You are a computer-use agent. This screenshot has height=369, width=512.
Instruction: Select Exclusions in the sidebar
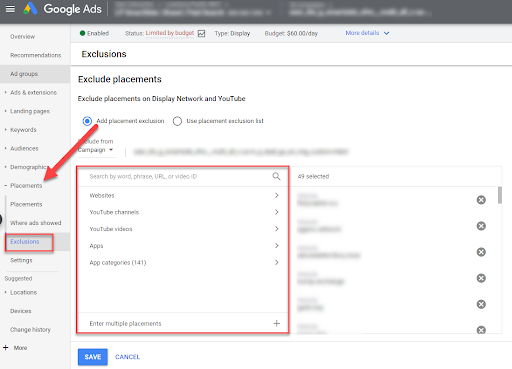coord(25,242)
